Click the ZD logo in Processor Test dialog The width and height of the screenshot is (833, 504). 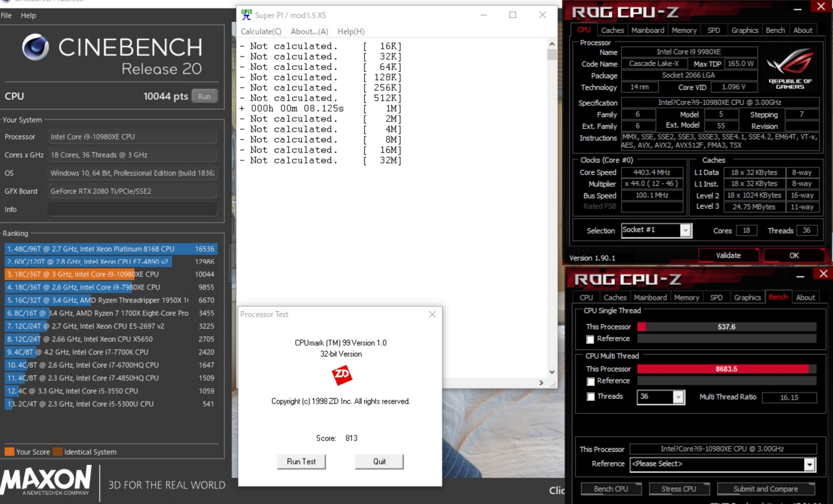(341, 376)
